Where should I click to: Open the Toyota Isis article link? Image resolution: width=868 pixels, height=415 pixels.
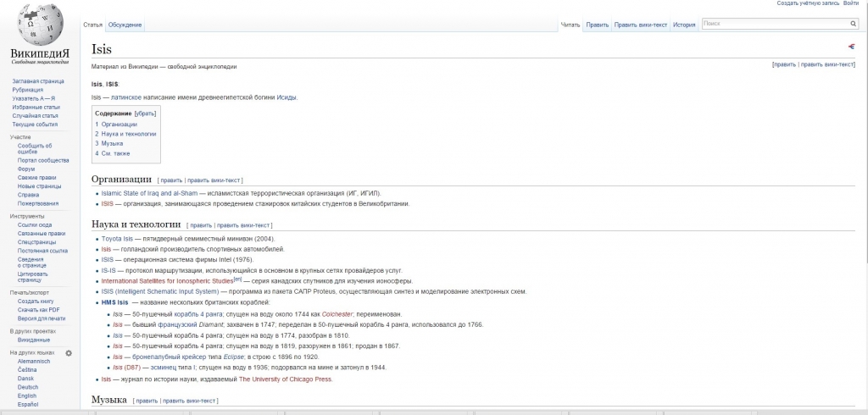pyautogui.click(x=117, y=239)
